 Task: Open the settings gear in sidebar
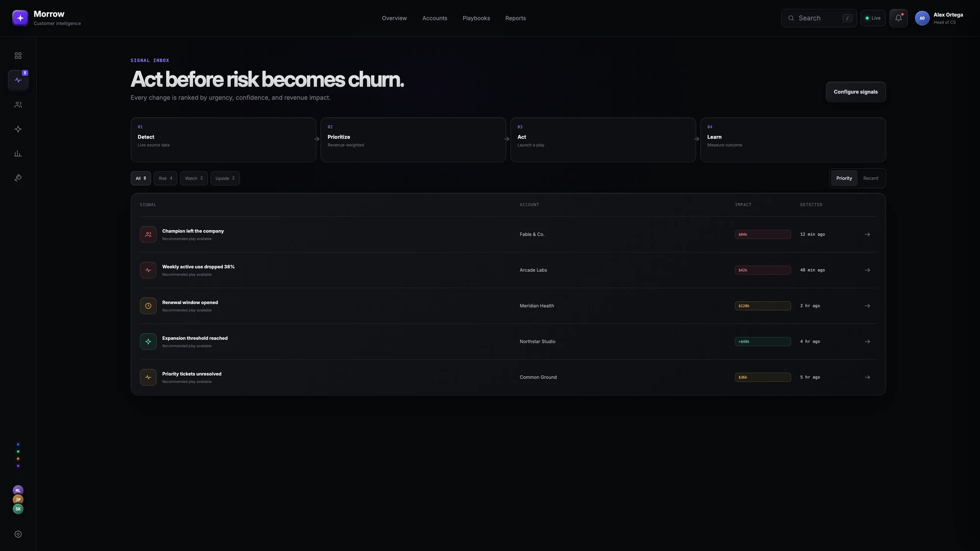pyautogui.click(x=18, y=534)
